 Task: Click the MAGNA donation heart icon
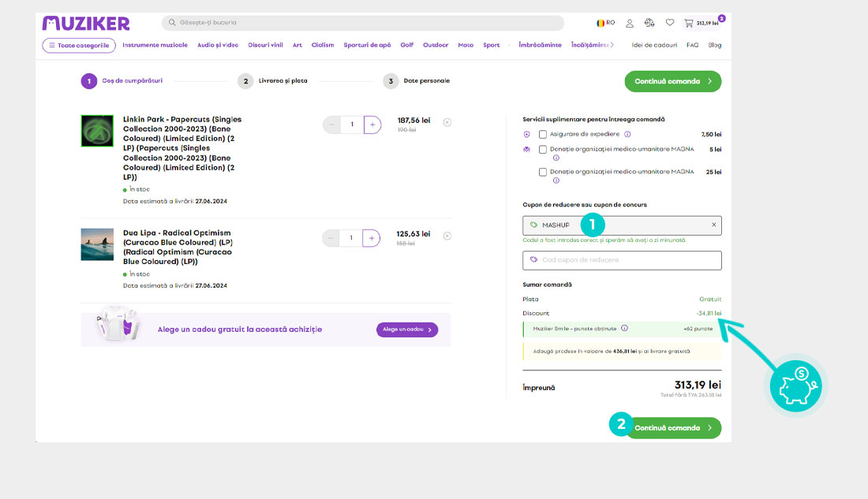(x=527, y=149)
